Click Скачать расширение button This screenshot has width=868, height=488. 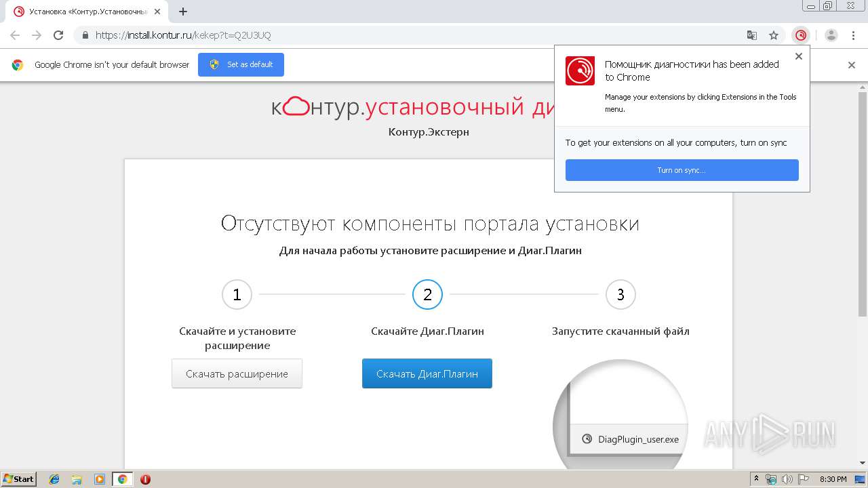237,373
